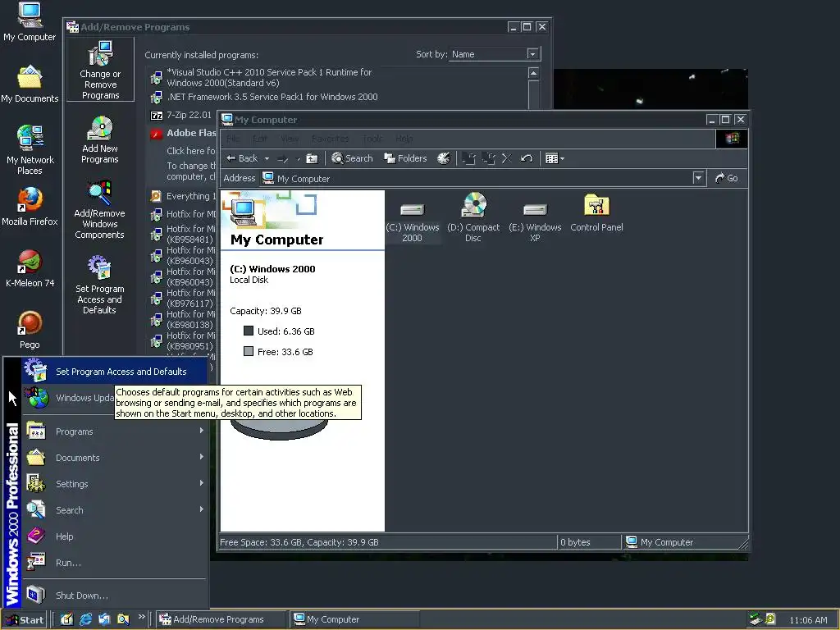This screenshot has width=840, height=630.
Task: Click the scroll up arrow in programs list
Action: pos(533,72)
